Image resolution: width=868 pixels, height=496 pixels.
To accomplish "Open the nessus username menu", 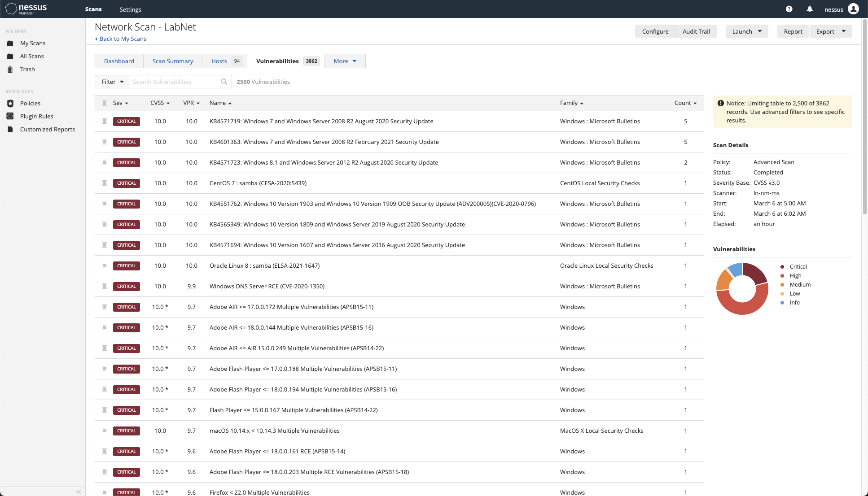I will pyautogui.click(x=833, y=9).
